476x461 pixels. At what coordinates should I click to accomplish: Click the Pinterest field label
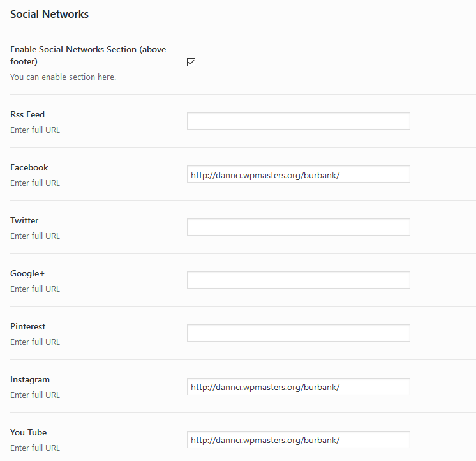coord(28,327)
